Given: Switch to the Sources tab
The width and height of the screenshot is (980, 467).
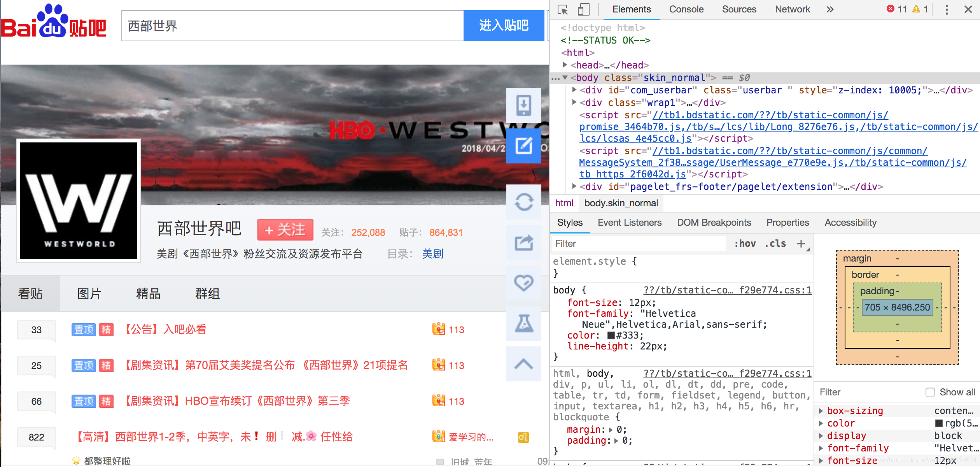Looking at the screenshot, I should tap(739, 9).
